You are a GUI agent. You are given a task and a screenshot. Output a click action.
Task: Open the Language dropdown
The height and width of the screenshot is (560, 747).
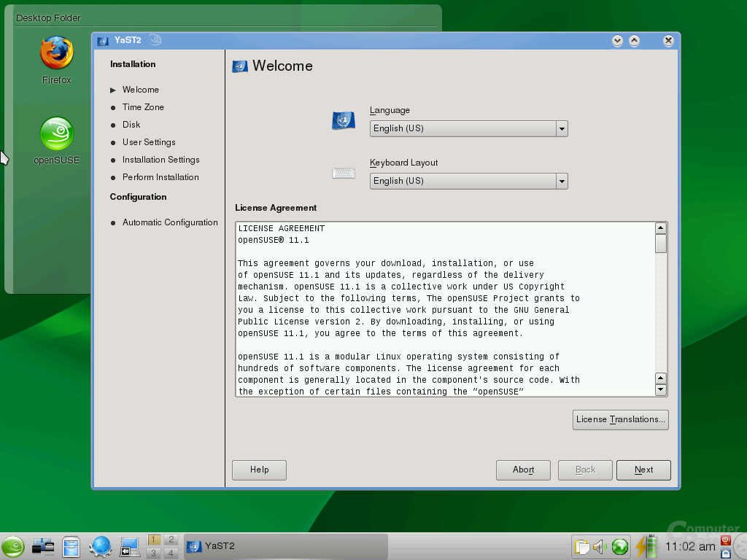pos(561,128)
